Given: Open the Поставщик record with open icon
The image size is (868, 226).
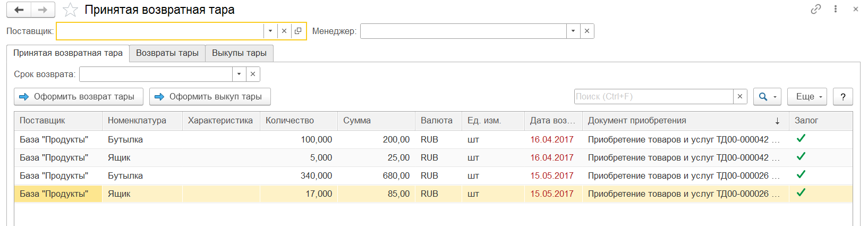Looking at the screenshot, I should coord(298,31).
